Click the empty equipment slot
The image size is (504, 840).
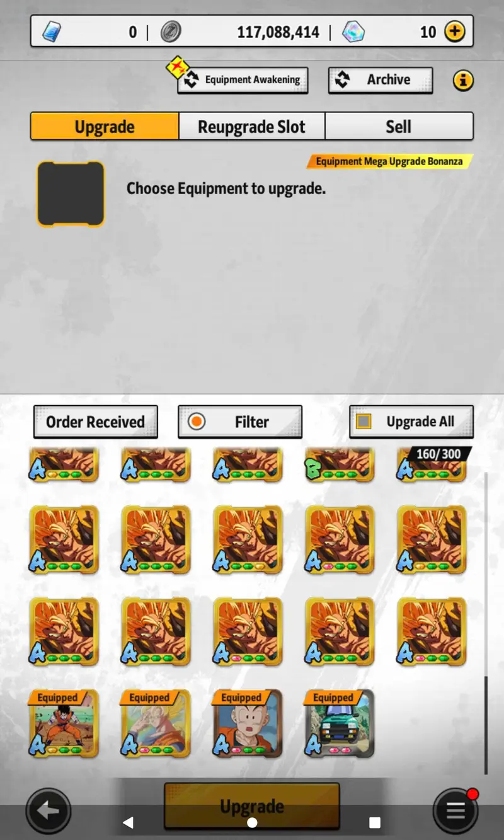71,193
